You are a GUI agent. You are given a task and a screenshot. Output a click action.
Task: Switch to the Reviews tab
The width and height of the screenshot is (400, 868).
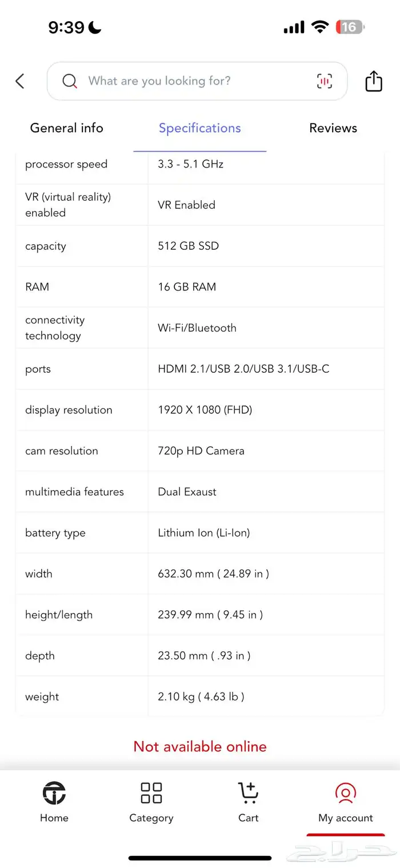point(333,128)
